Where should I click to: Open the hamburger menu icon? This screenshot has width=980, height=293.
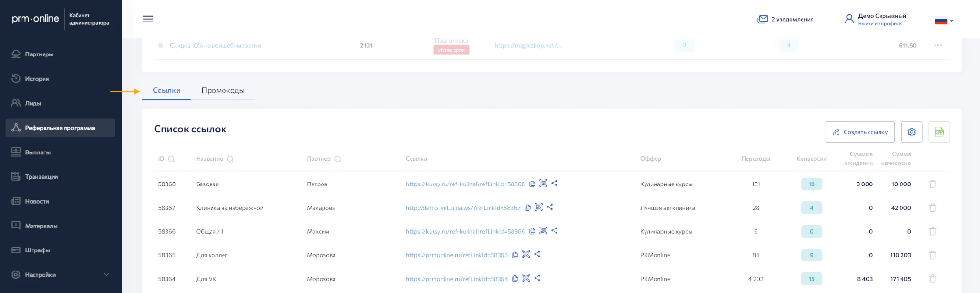[148, 19]
